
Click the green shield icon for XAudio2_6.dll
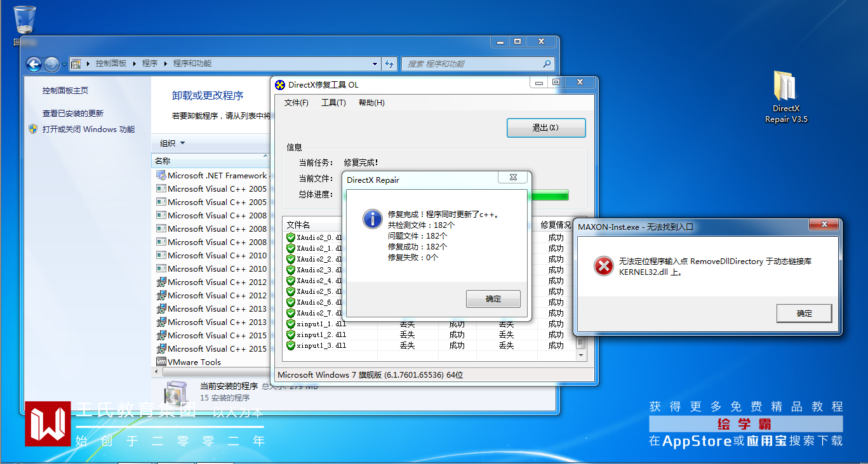coord(291,302)
